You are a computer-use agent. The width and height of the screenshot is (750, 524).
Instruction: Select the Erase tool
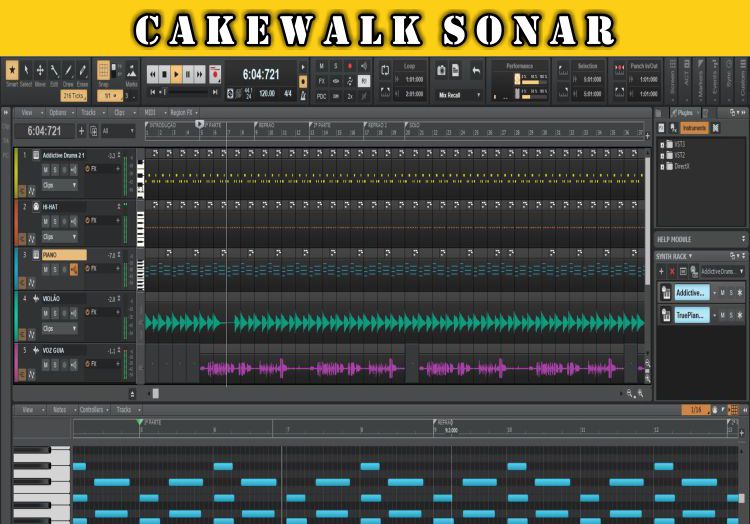point(82,71)
